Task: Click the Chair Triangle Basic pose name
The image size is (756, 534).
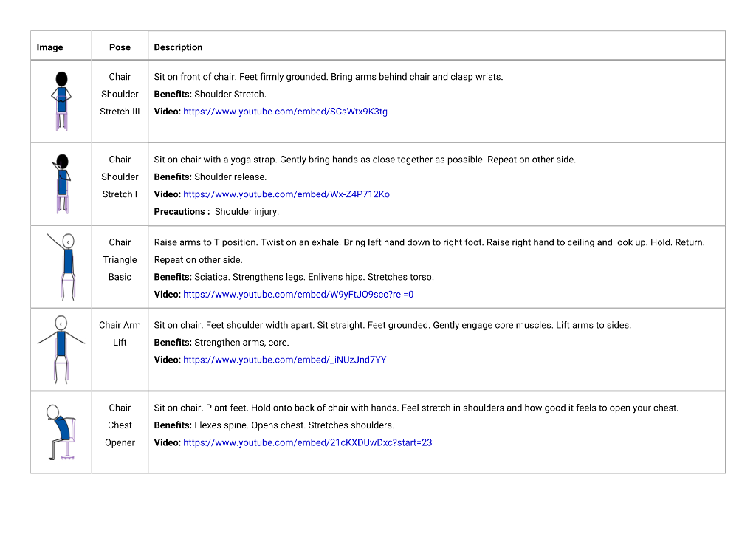Action: click(120, 260)
